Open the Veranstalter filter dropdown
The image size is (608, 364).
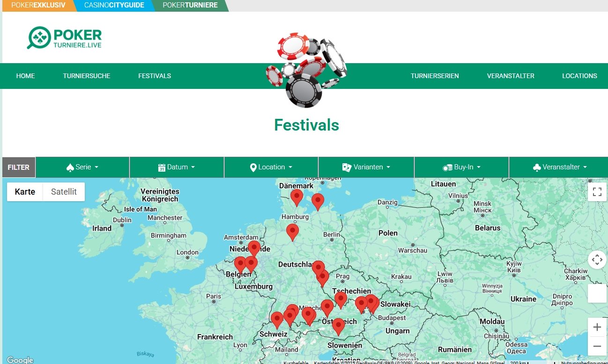[560, 167]
